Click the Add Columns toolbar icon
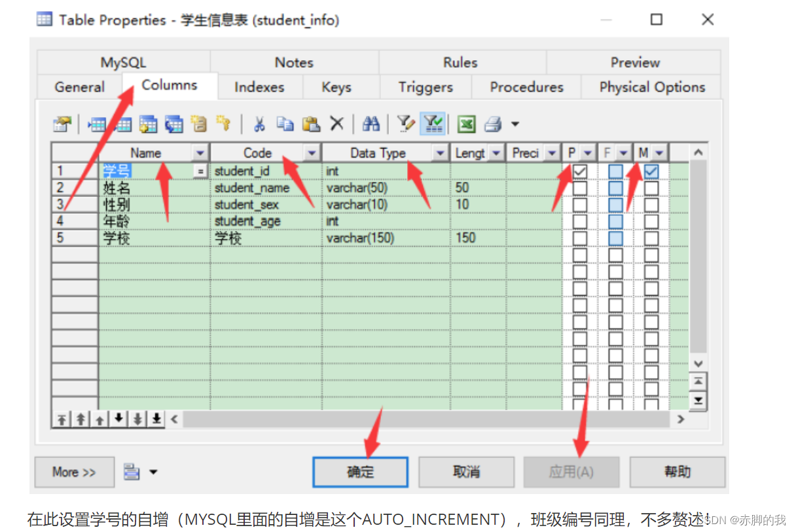Screen dimensions: 796x532 (x=148, y=124)
